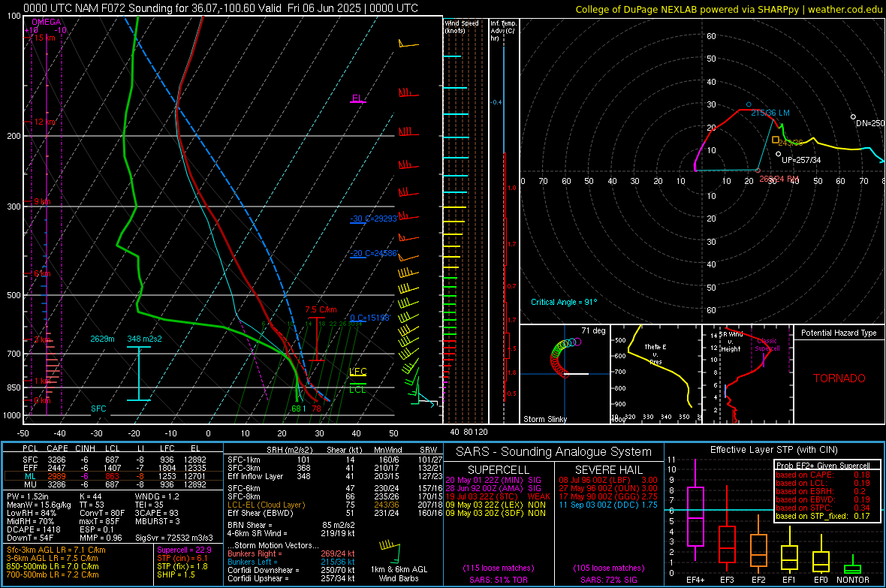886x588 pixels.
Task: Select the highlighted ML parcel row
Action: tap(113, 476)
